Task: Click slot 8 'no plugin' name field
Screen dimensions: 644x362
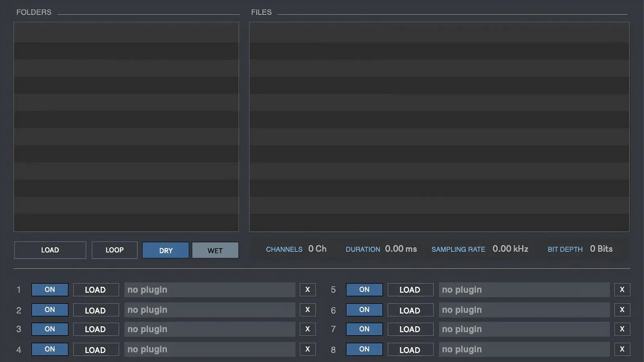Action: pyautogui.click(x=524, y=349)
